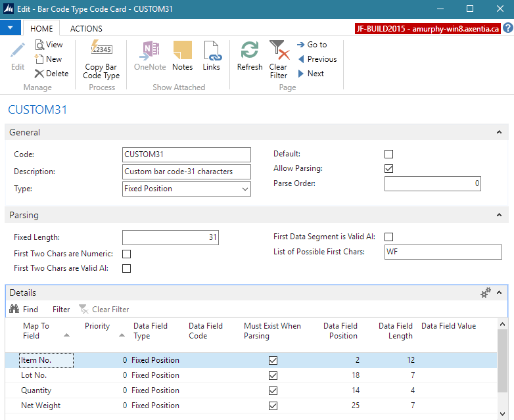Click the Fixed Length input field
Screen dimensions: 514x420
tap(170, 237)
